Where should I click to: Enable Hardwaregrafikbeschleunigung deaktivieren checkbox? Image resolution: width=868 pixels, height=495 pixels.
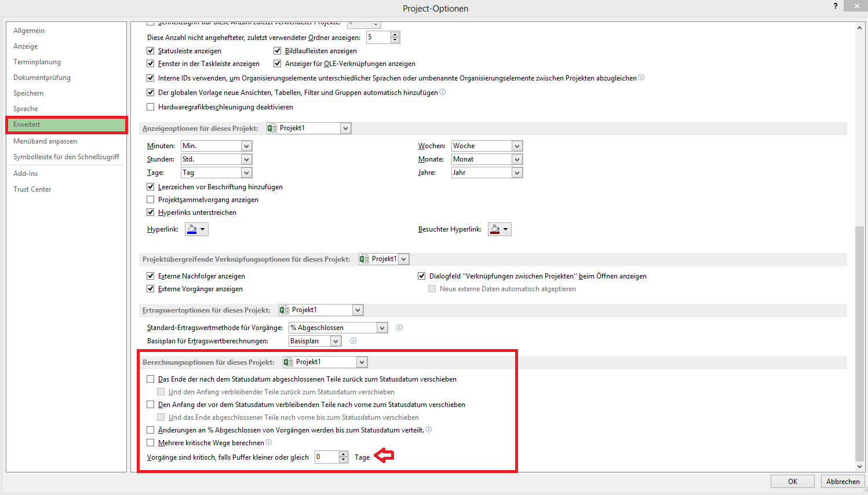click(x=151, y=107)
